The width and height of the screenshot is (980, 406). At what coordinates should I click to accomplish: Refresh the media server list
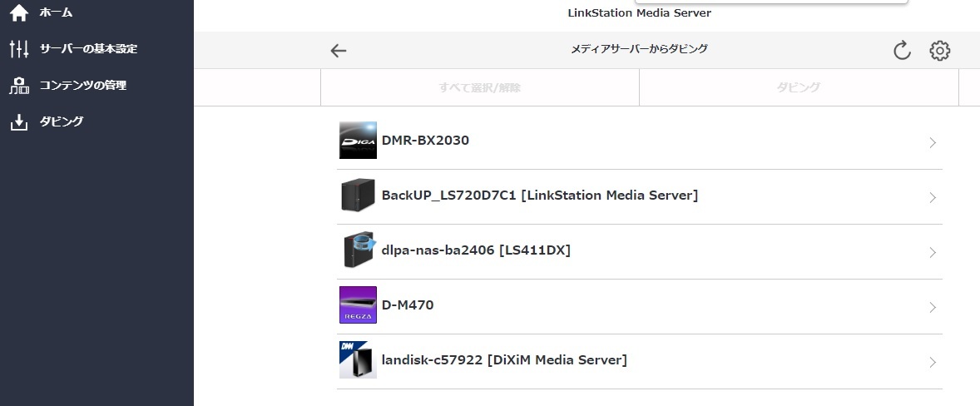[902, 51]
